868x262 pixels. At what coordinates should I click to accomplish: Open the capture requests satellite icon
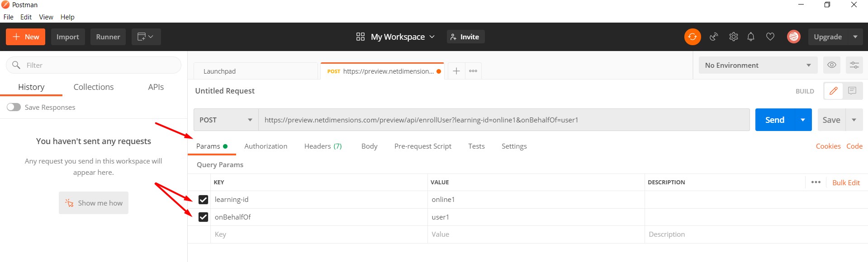(714, 37)
